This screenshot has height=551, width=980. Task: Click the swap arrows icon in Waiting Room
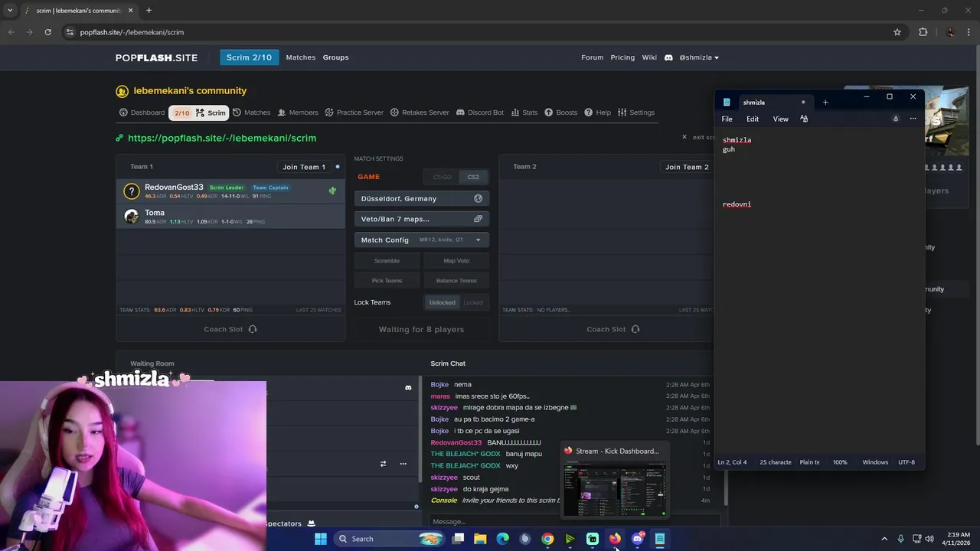click(x=383, y=464)
